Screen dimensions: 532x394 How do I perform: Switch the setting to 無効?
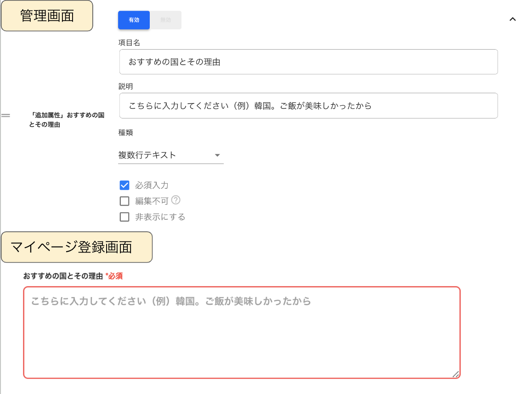pyautogui.click(x=165, y=20)
